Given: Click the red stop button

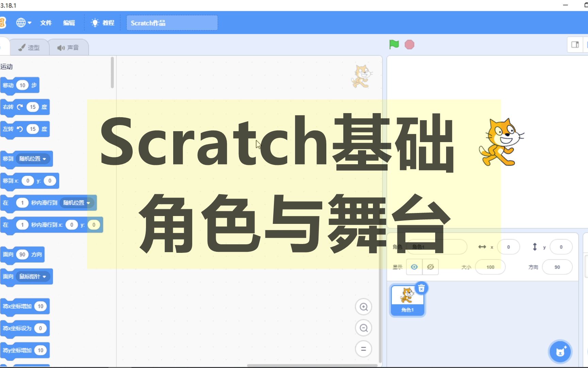Looking at the screenshot, I should click(409, 45).
